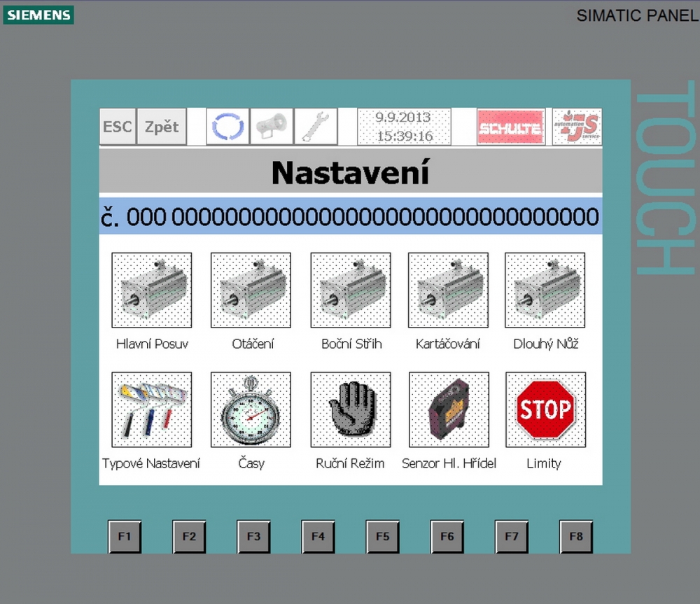This screenshot has width=700, height=604.
Task: Open Ruční Režim hand icon
Action: click(x=350, y=410)
